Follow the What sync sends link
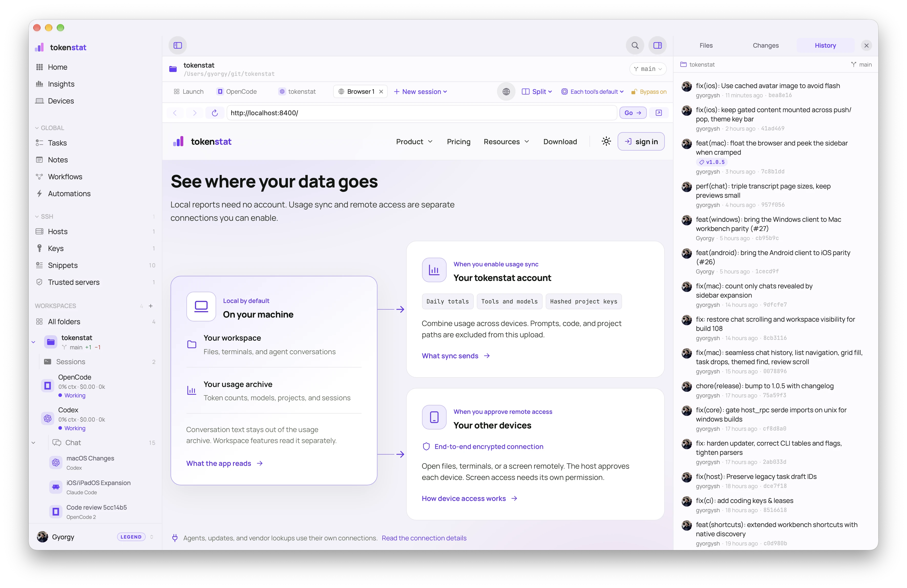Screen dimensions: 907x588 tap(456, 356)
